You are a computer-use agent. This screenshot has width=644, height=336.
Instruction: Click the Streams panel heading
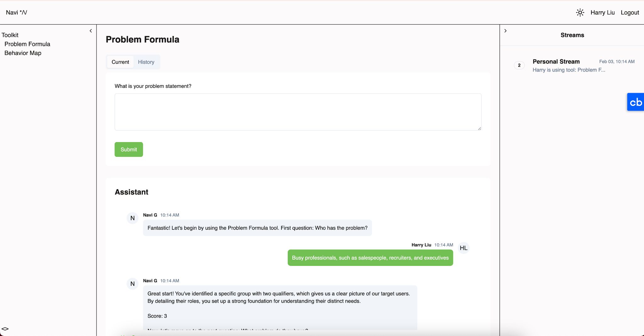click(x=572, y=35)
